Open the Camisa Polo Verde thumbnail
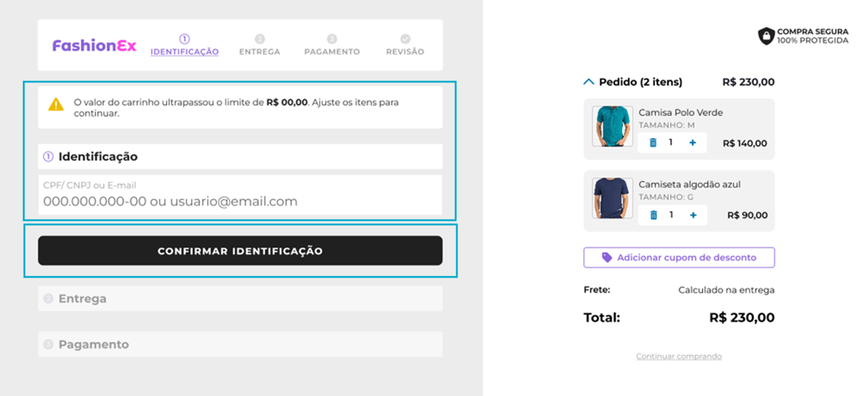Viewport: 868px width, 396px height. point(612,126)
